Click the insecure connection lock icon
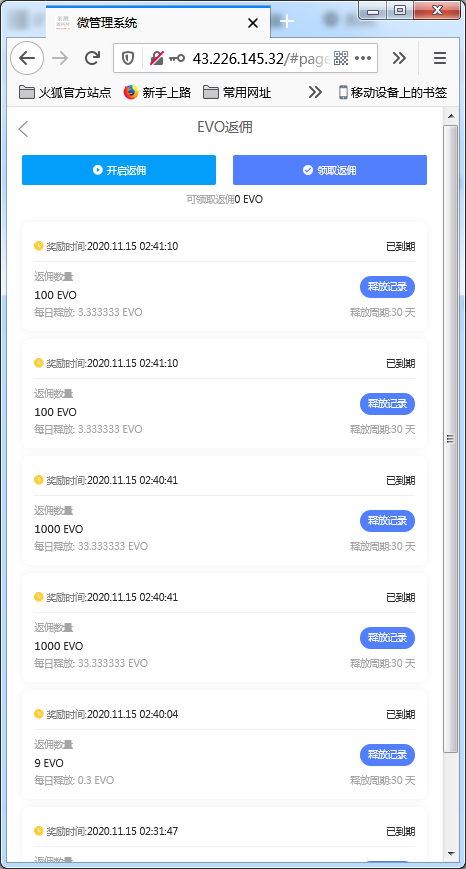This screenshot has height=869, width=466. click(157, 58)
